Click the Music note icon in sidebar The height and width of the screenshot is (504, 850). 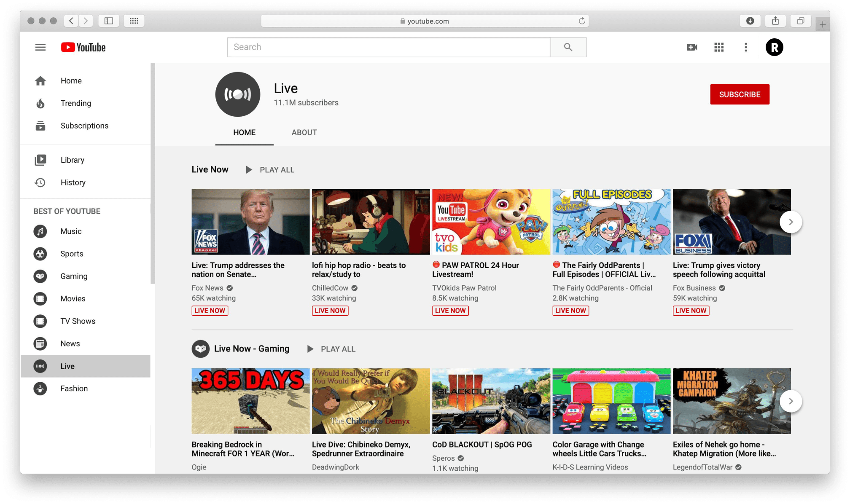pos(41,231)
